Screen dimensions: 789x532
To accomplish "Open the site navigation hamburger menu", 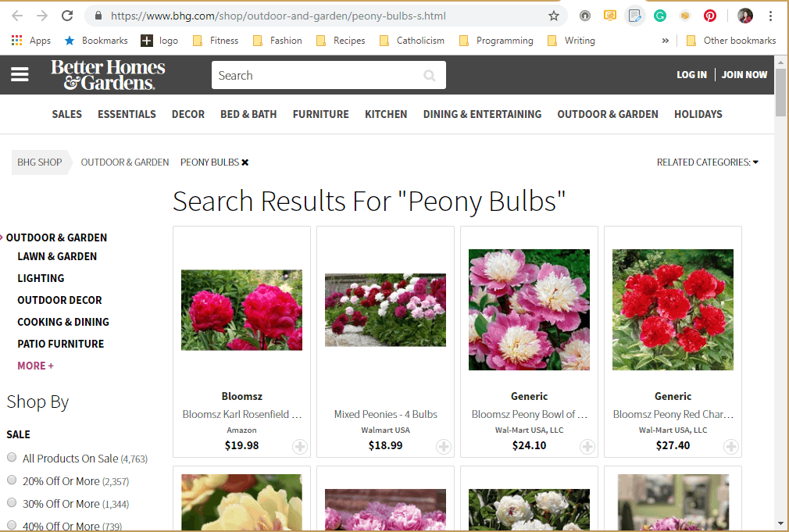I will [x=20, y=75].
